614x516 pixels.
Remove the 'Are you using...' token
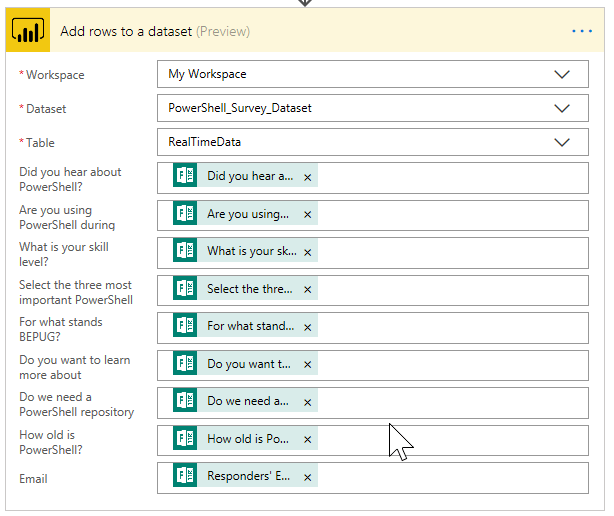(x=308, y=215)
